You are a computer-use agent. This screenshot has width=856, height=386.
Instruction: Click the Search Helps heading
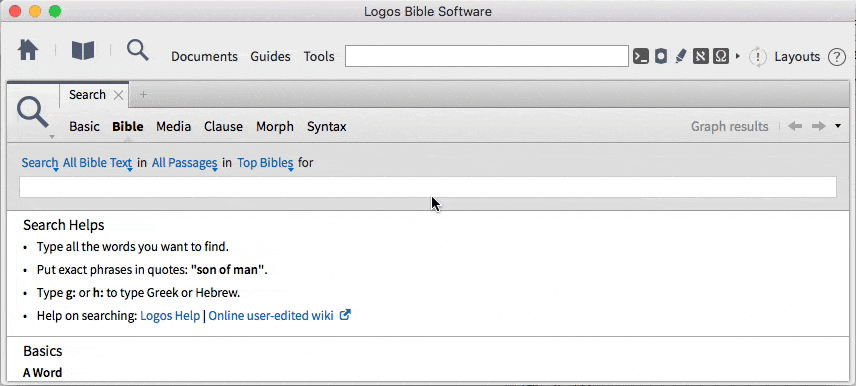(63, 225)
